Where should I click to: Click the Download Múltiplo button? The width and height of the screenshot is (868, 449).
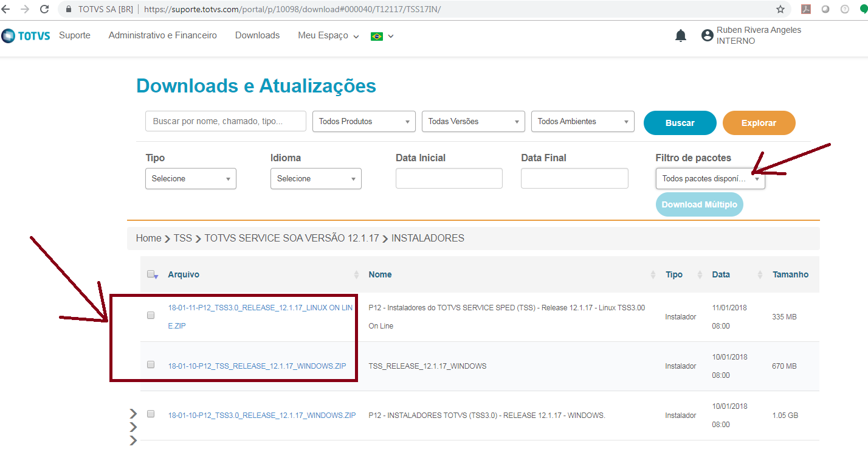pos(700,204)
